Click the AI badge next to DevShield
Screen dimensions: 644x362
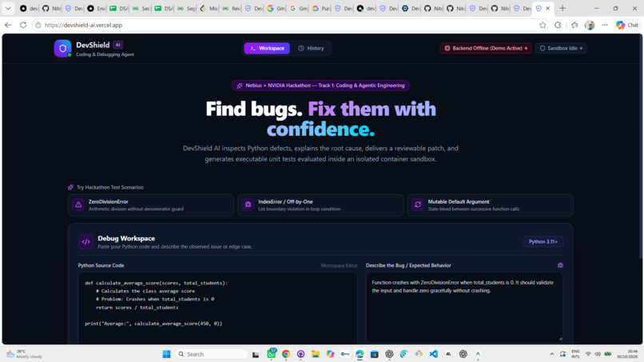(118, 45)
